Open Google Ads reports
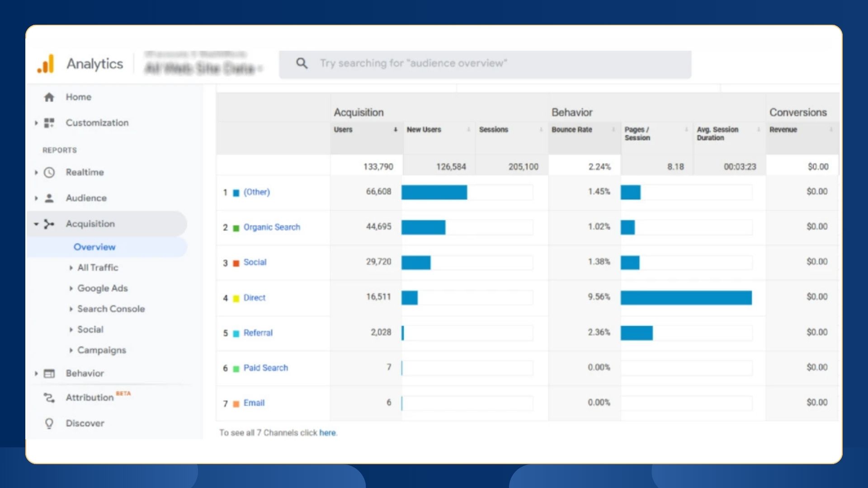The image size is (868, 488). point(103,288)
